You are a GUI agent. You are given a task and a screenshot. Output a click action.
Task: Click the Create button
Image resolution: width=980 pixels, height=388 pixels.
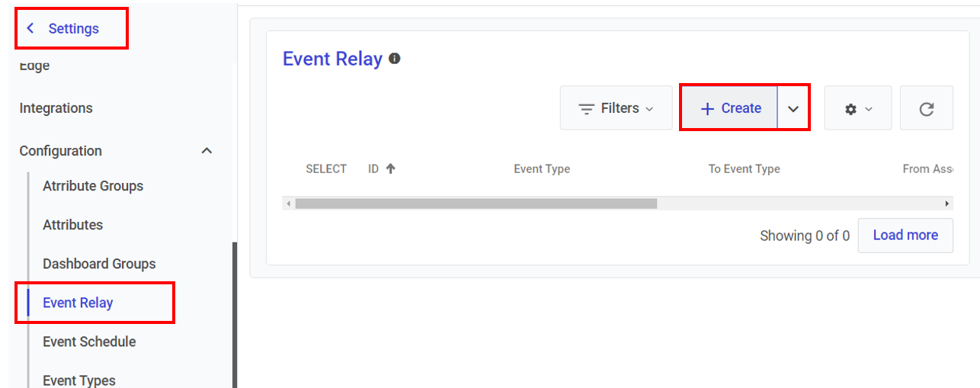click(x=730, y=108)
